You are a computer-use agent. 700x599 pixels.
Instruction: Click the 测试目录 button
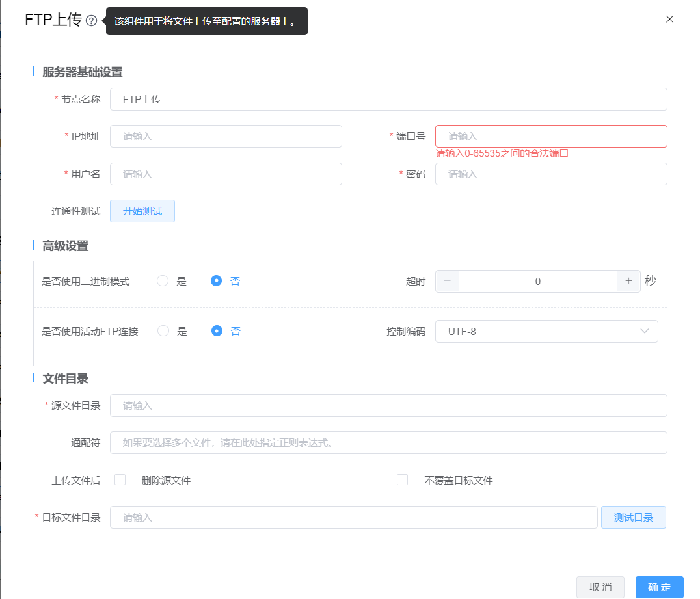(633, 518)
